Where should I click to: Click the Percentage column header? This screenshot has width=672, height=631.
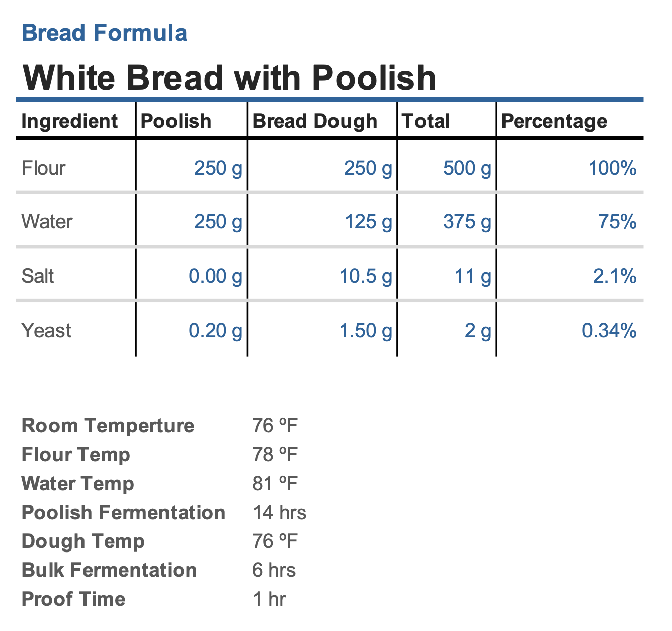tap(554, 121)
